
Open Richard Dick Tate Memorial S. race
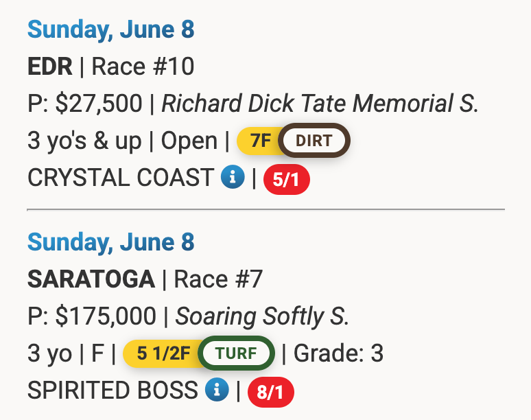[320, 104]
